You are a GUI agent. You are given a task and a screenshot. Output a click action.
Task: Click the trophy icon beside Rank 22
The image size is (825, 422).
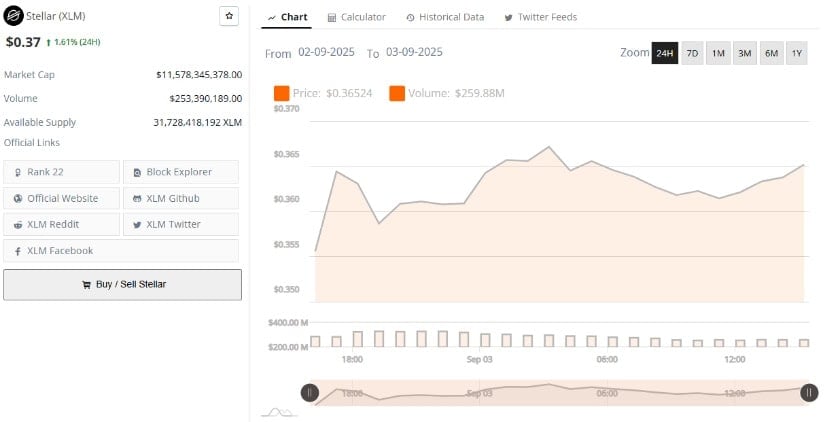(18, 173)
